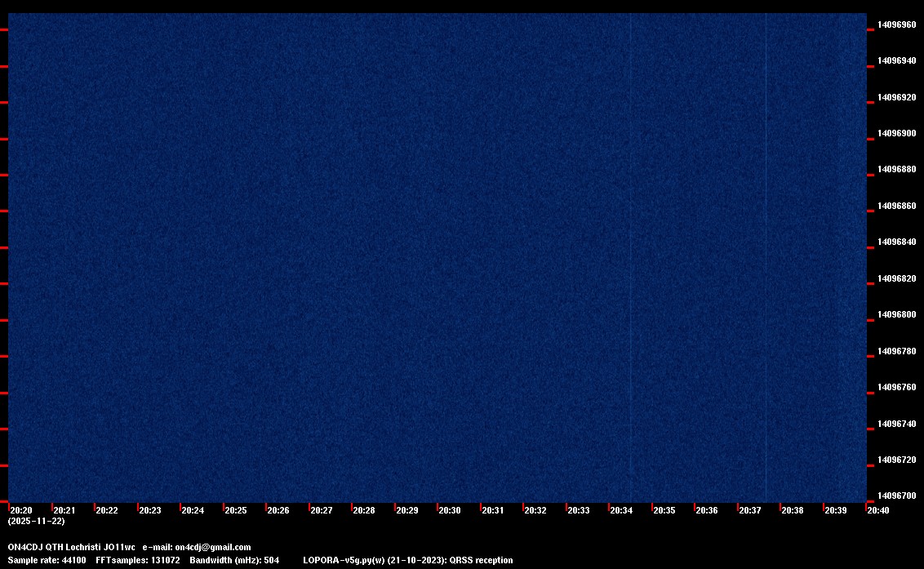
Task: Click the 20:37 time axis label
Action: 749,510
